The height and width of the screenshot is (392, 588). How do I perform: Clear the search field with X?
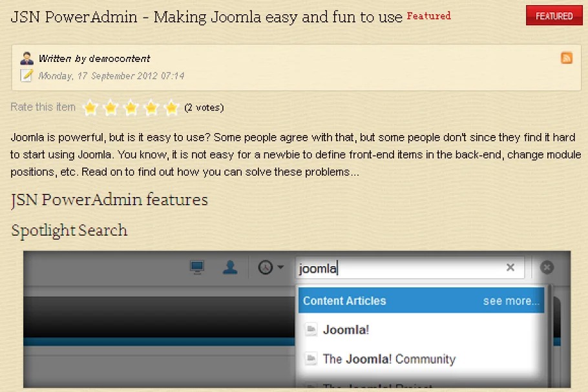(510, 267)
